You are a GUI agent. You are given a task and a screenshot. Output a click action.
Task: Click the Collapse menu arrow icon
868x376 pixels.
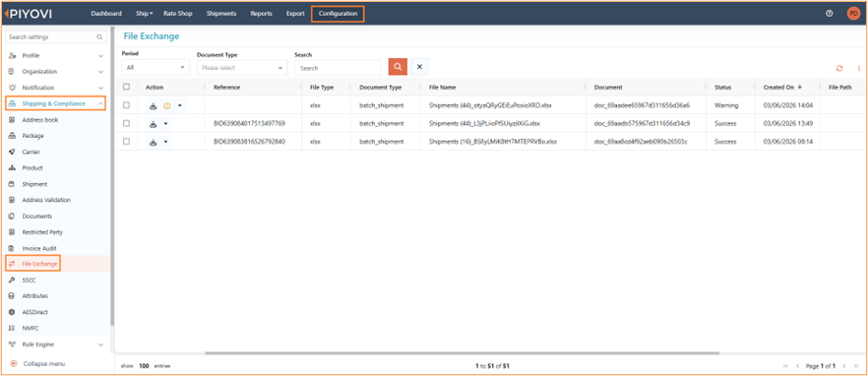coord(14,364)
